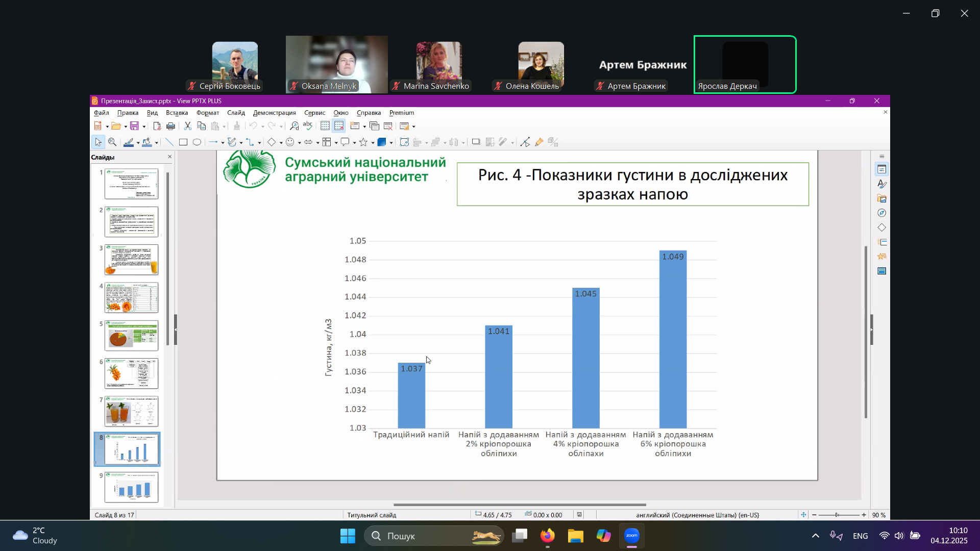Open the Gallery icon in right sidebar
This screenshot has height=551, width=980.
pos(881,198)
